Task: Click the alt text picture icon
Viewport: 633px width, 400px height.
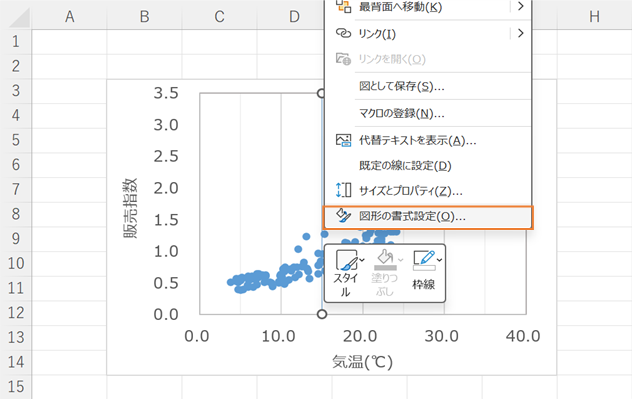Action: tap(343, 140)
